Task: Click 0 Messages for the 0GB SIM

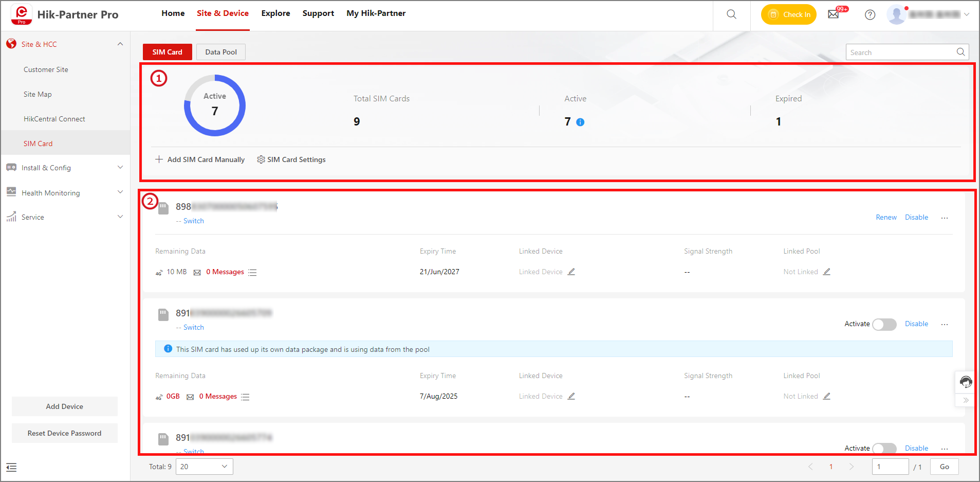Action: tap(218, 397)
